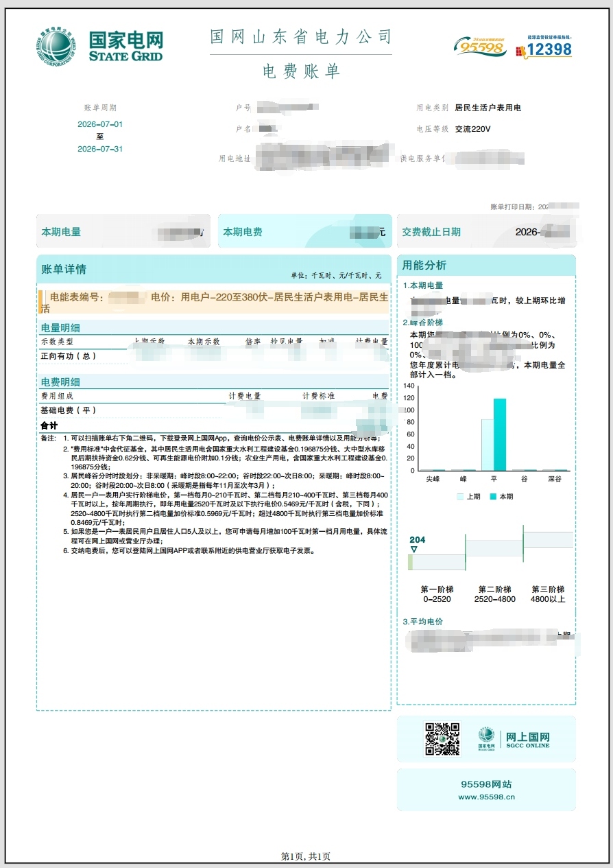Select the 正向有功（总）row
Viewport: 613px width, 868px height.
click(x=214, y=356)
